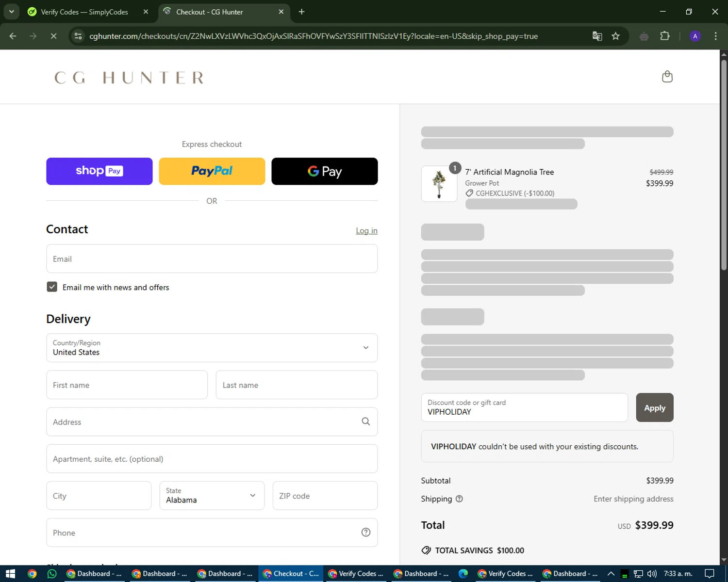Close the Checkout - CG Hunter tab
This screenshot has height=582, width=728.
[281, 12]
